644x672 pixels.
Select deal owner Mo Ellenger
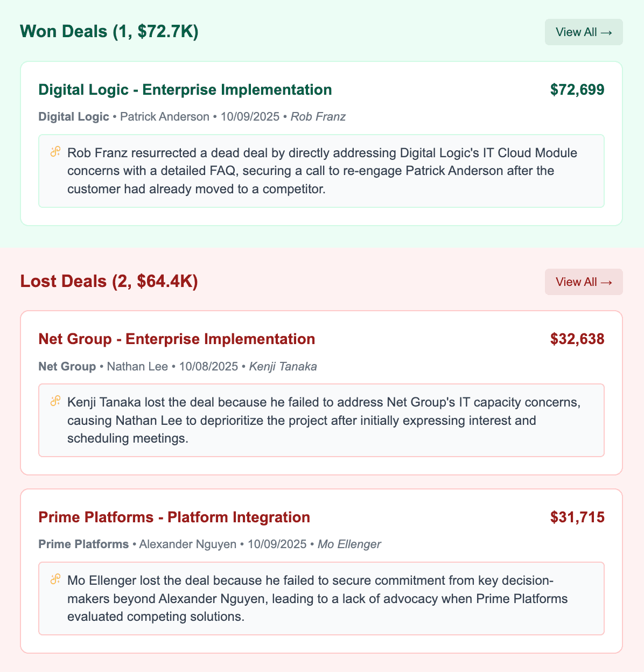[x=348, y=544]
